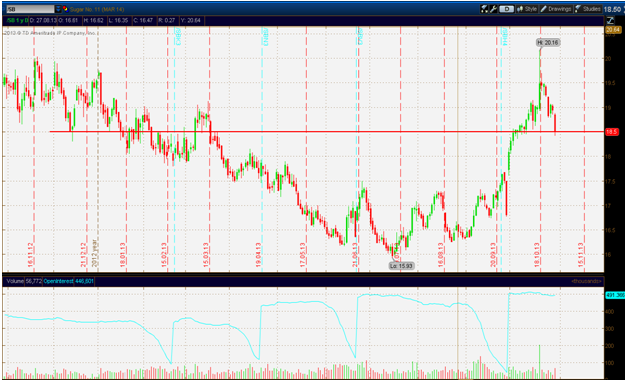Click the 18.10.13 expiration date marker
627x383 pixels.
coord(537,254)
